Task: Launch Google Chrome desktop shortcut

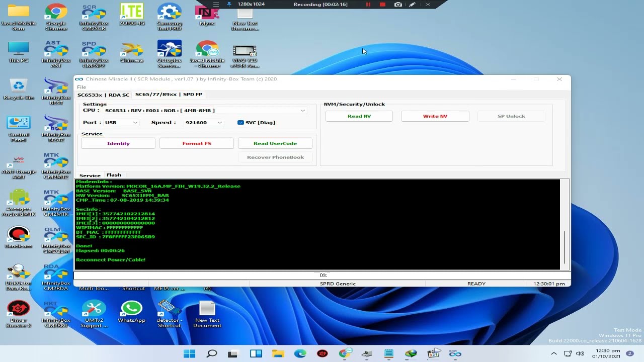Action: (x=56, y=18)
